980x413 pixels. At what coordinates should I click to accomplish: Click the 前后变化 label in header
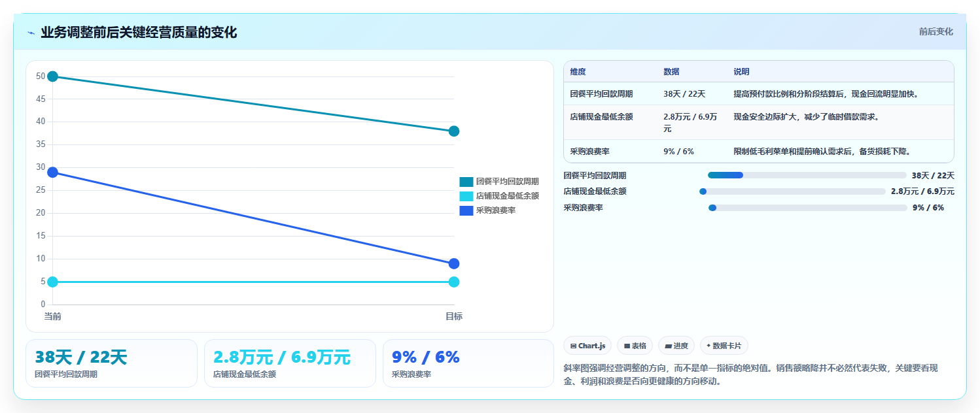click(x=936, y=31)
